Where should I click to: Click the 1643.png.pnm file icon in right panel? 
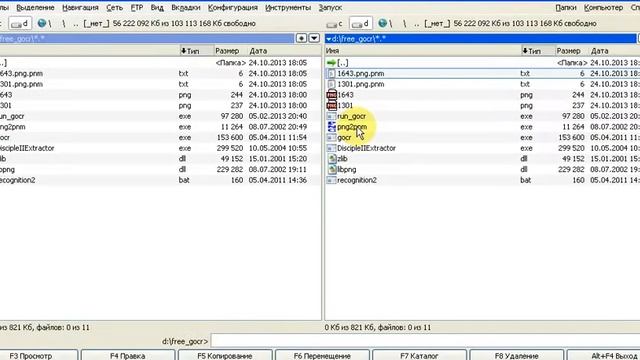331,73
